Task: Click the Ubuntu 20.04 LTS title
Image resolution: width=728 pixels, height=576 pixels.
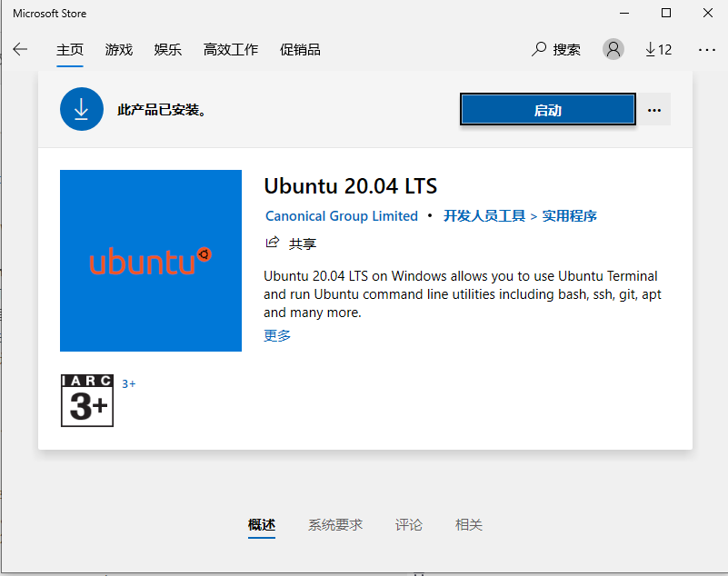Action: point(351,186)
